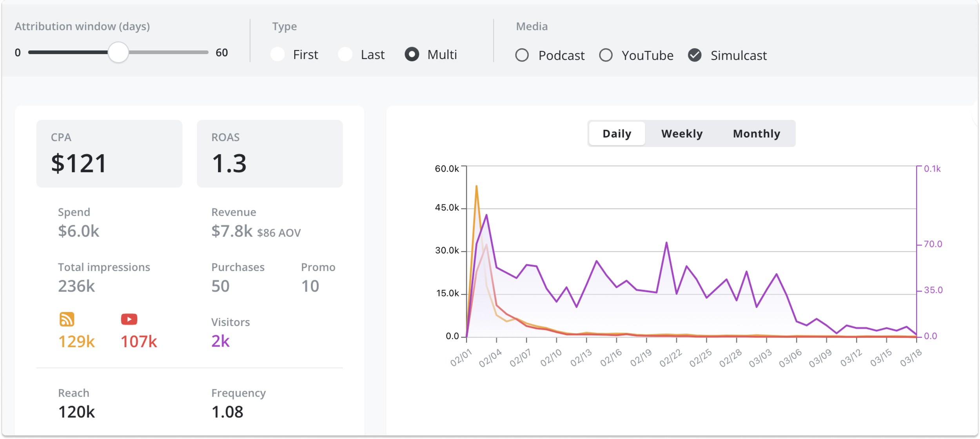The width and height of the screenshot is (980, 439).
Task: Click the Spend value $6.0k
Action: click(x=78, y=231)
